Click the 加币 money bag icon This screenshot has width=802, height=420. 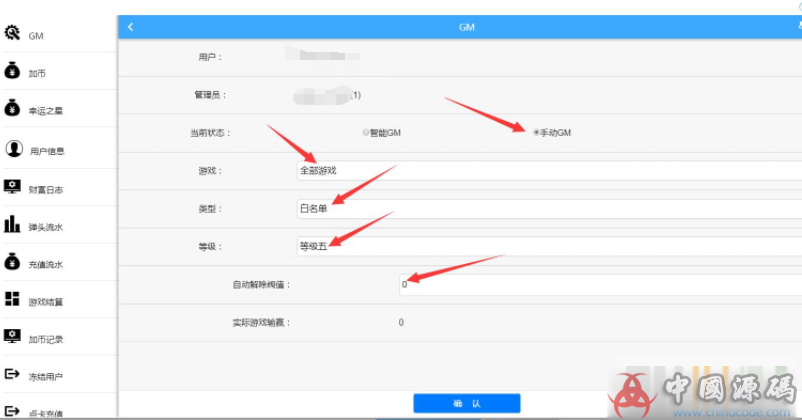(x=12, y=71)
